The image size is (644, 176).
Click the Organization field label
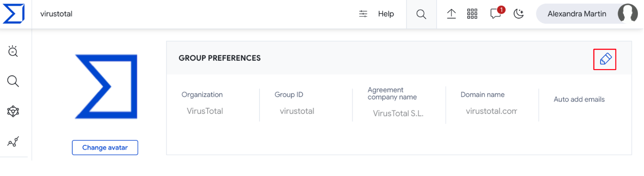(x=202, y=95)
